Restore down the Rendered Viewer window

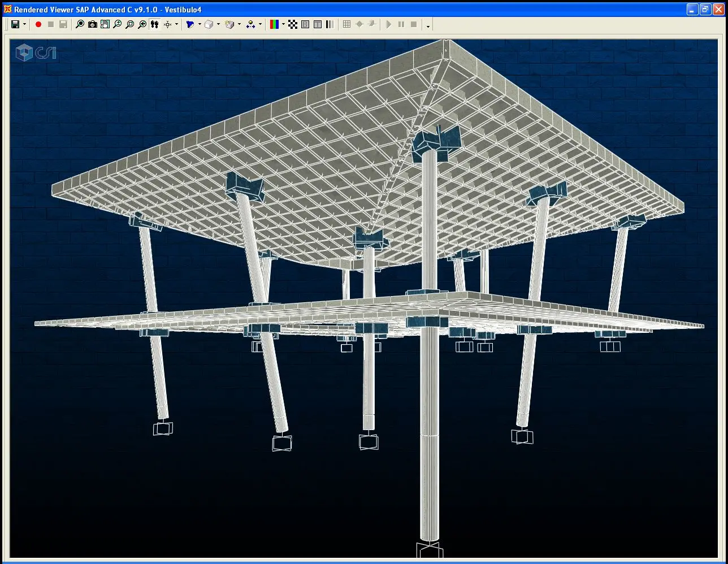tap(705, 9)
